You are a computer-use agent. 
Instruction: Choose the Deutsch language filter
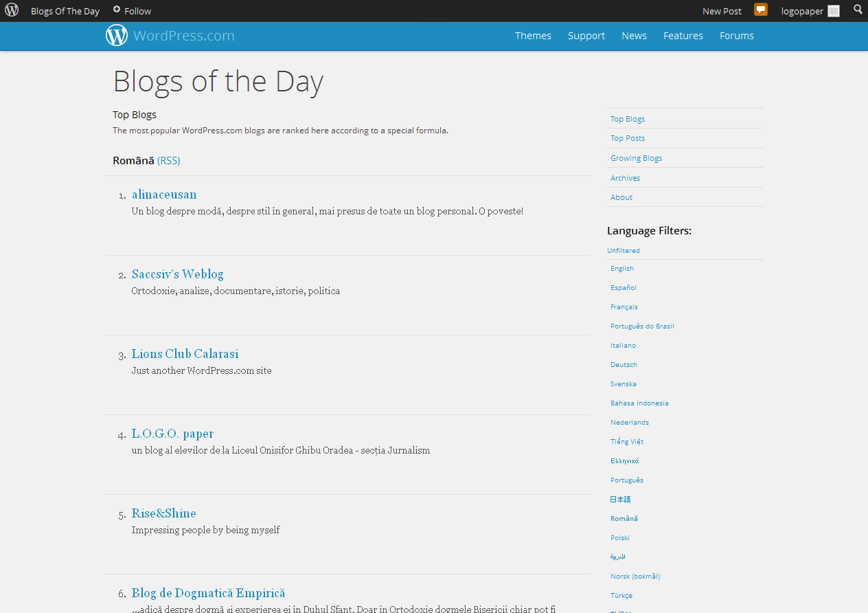point(624,365)
